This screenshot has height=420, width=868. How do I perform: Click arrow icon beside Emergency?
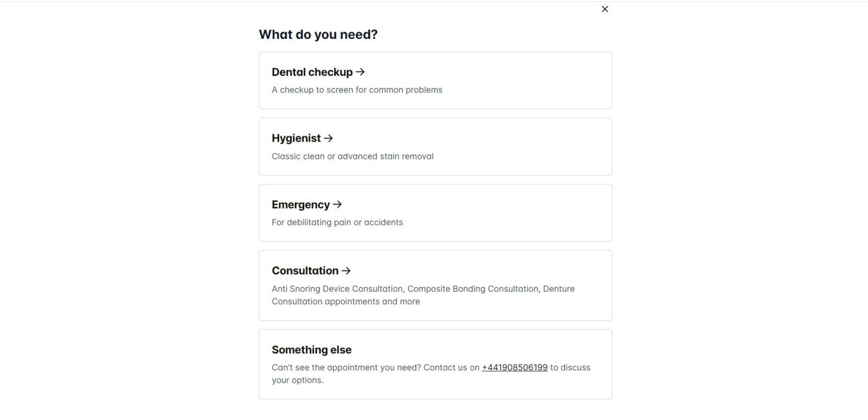(337, 204)
